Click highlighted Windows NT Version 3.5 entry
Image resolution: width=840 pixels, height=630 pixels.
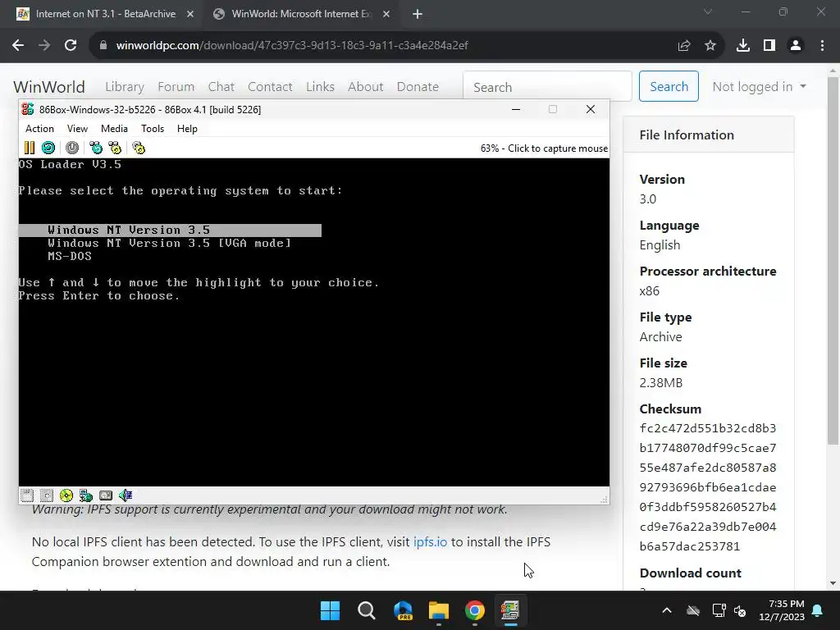[170, 231]
